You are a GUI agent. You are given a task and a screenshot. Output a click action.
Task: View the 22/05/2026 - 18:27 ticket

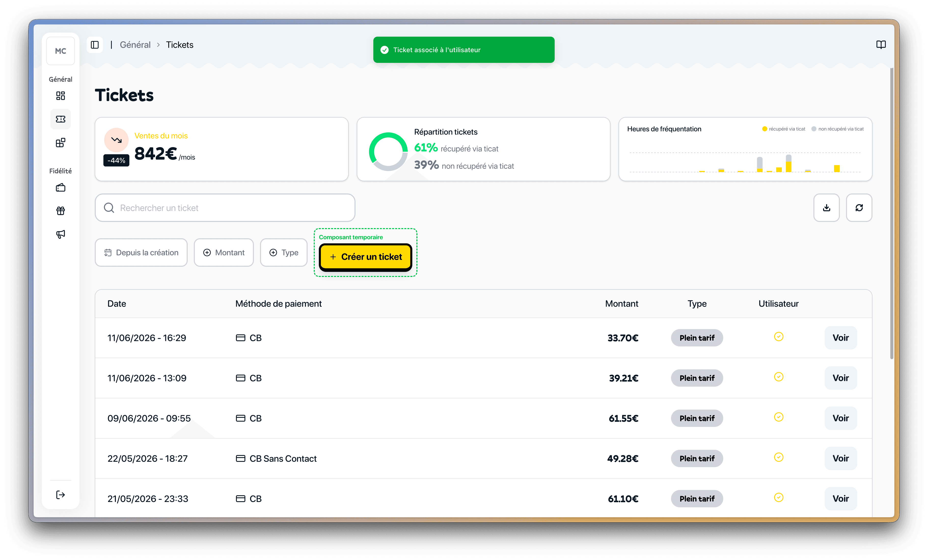click(841, 458)
